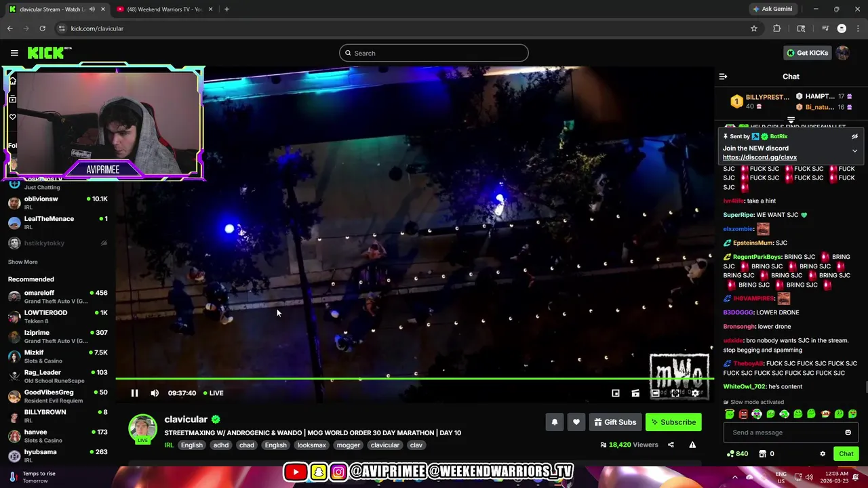Select the looksmax tag
Image resolution: width=868 pixels, height=488 pixels.
click(x=311, y=445)
